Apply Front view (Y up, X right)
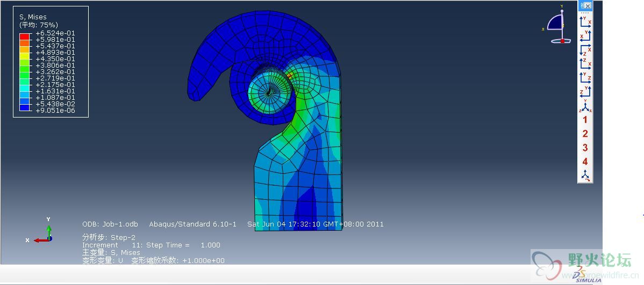Image resolution: width=644 pixels, height=285 pixels. 585,21
